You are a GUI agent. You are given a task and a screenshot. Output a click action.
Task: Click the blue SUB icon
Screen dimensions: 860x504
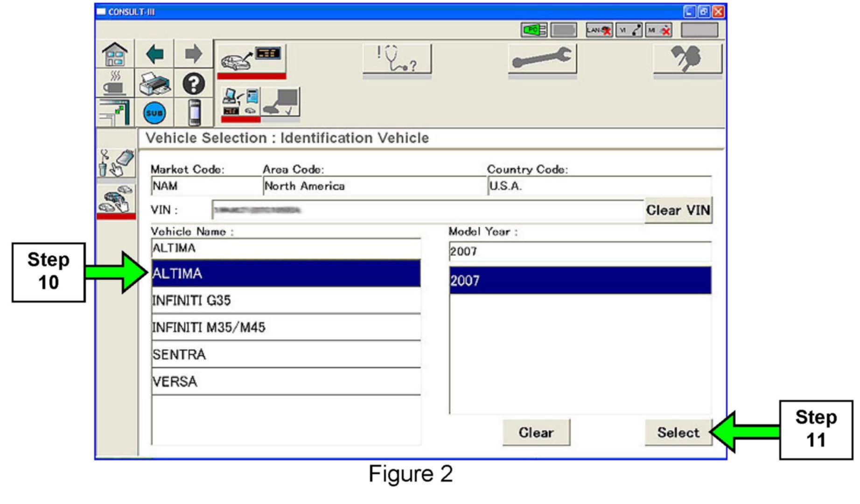point(154,113)
